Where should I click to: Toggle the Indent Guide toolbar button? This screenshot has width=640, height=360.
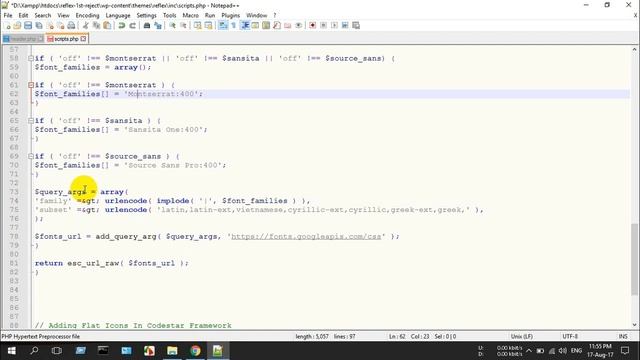(245, 25)
